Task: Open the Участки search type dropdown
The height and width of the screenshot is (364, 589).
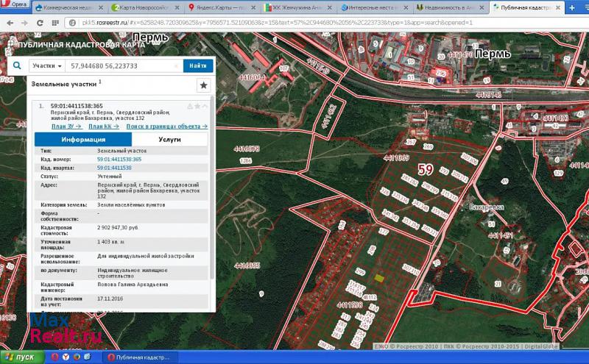Action: coord(46,65)
